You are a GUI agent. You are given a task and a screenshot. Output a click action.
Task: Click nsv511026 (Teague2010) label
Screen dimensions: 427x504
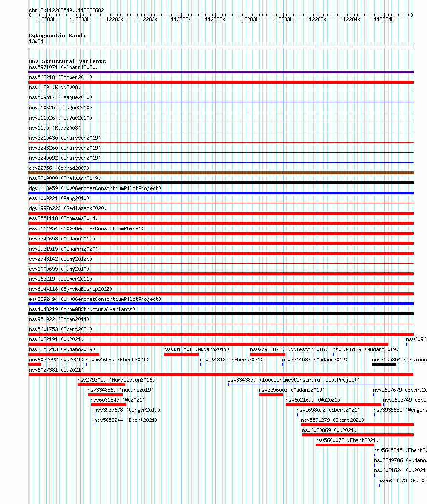[x=60, y=118]
